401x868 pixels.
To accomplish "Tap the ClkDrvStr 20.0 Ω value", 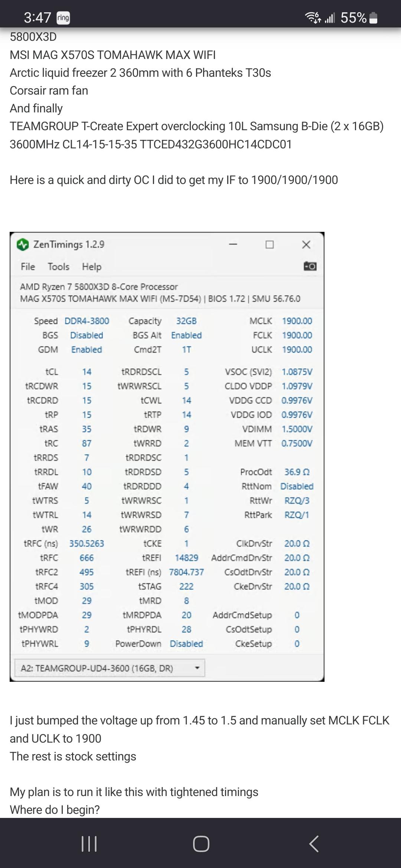I will point(297,543).
